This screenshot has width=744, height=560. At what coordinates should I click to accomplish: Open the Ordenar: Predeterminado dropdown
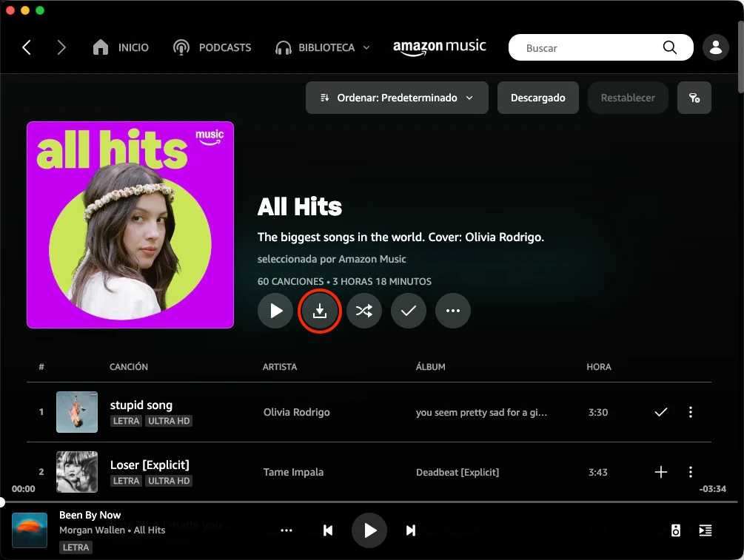pos(397,98)
